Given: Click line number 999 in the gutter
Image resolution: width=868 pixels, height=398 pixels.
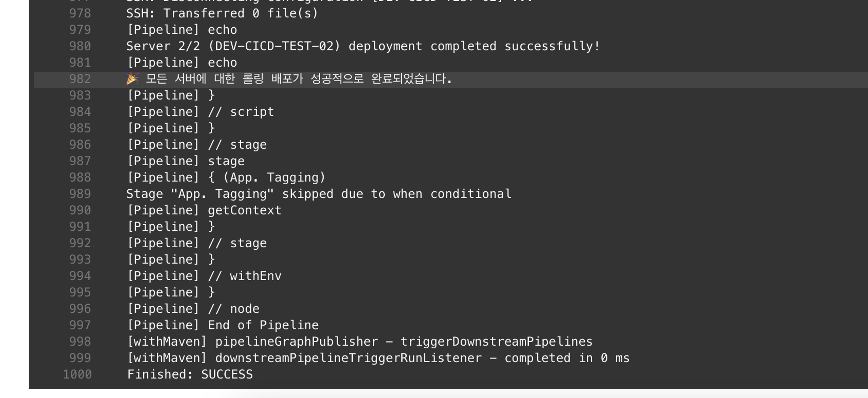Looking at the screenshot, I should coord(80,358).
